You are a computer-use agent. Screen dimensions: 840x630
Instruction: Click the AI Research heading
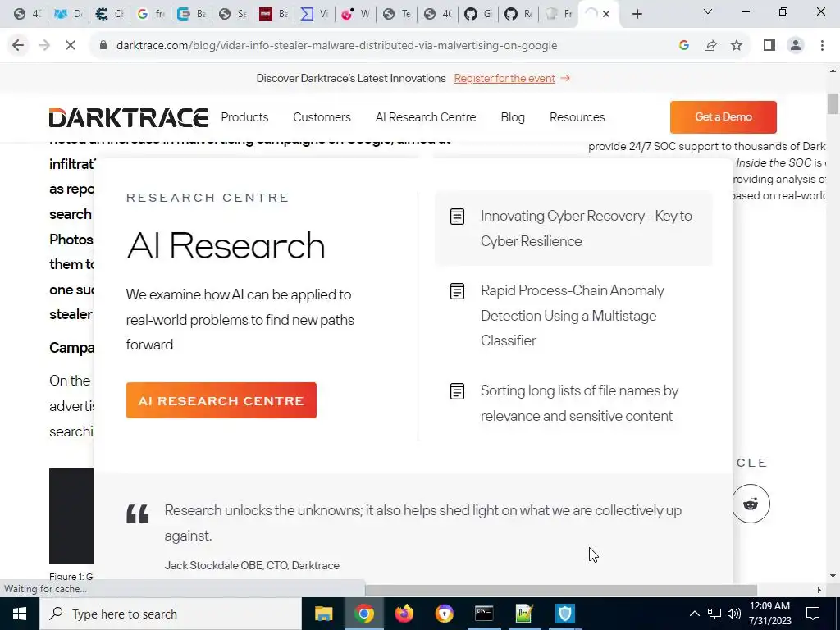[226, 245]
